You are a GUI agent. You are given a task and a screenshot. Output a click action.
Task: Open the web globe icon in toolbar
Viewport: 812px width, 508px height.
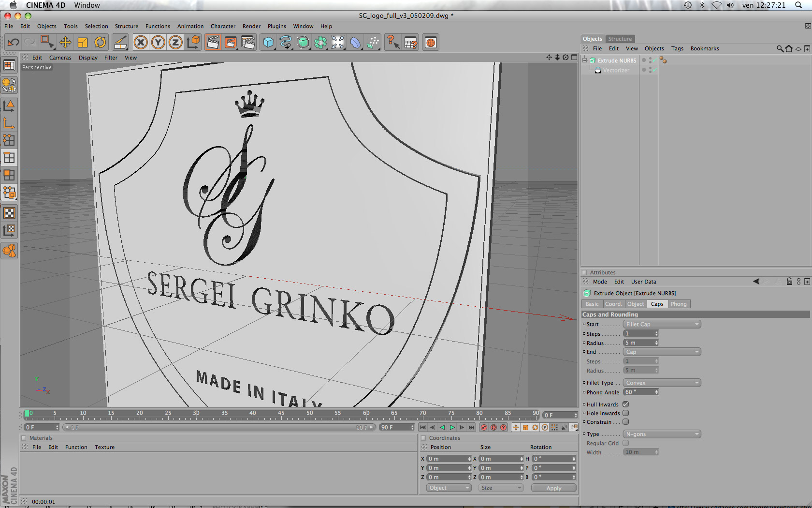pos(431,43)
